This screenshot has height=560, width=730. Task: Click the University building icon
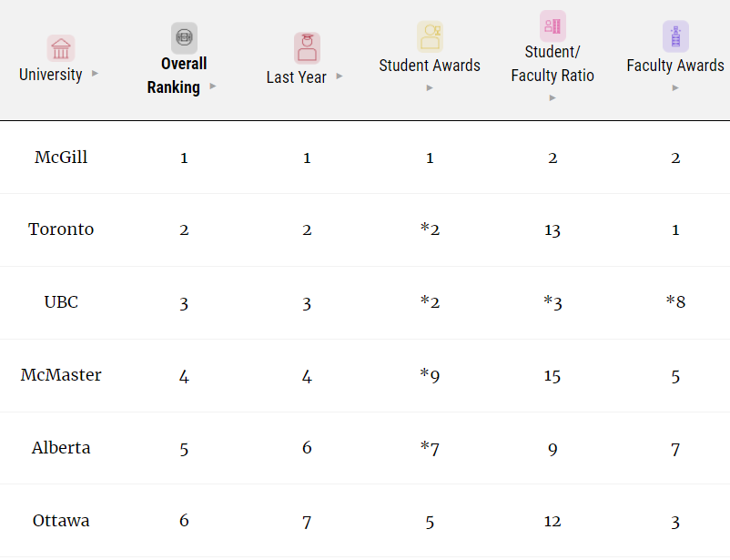[x=61, y=48]
